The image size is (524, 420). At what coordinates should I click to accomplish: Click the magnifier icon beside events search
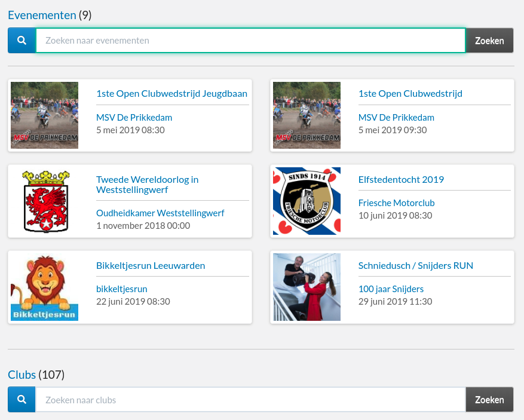[x=22, y=41]
